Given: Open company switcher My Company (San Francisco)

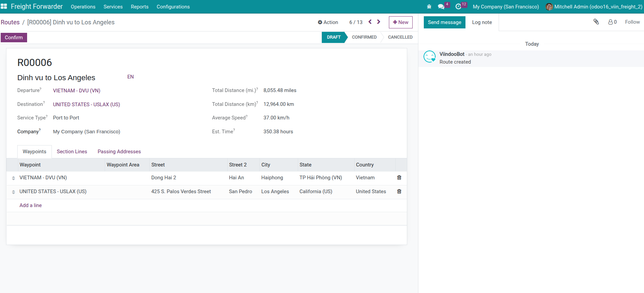Looking at the screenshot, I should point(505,7).
